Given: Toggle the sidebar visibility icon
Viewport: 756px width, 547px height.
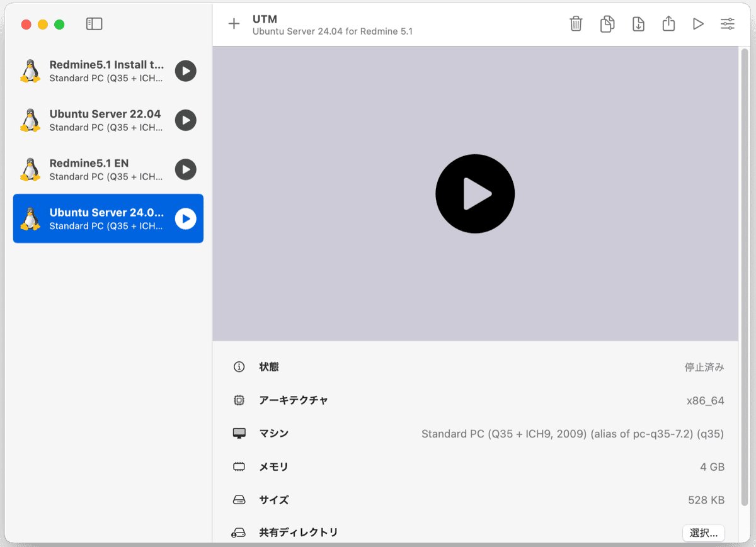Looking at the screenshot, I should point(94,24).
